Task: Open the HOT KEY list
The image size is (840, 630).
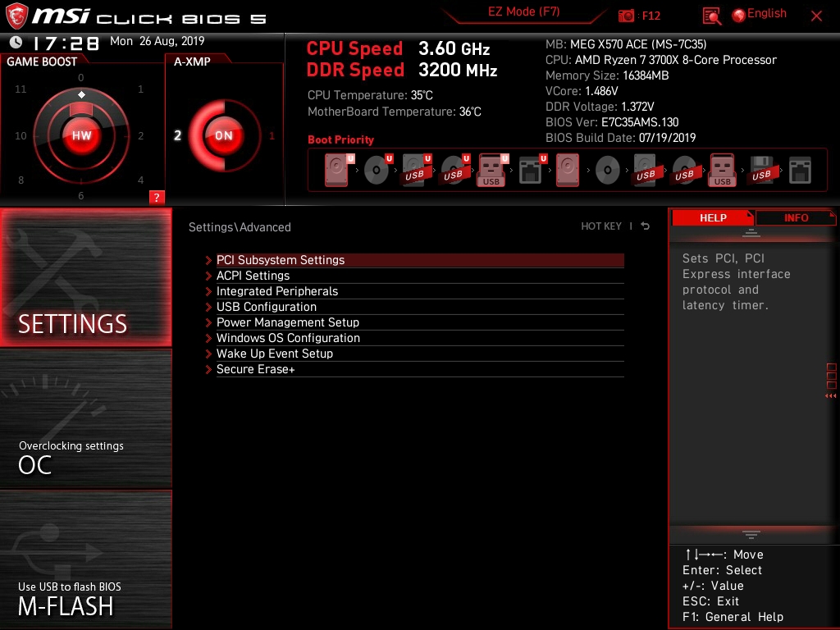Action: click(601, 226)
